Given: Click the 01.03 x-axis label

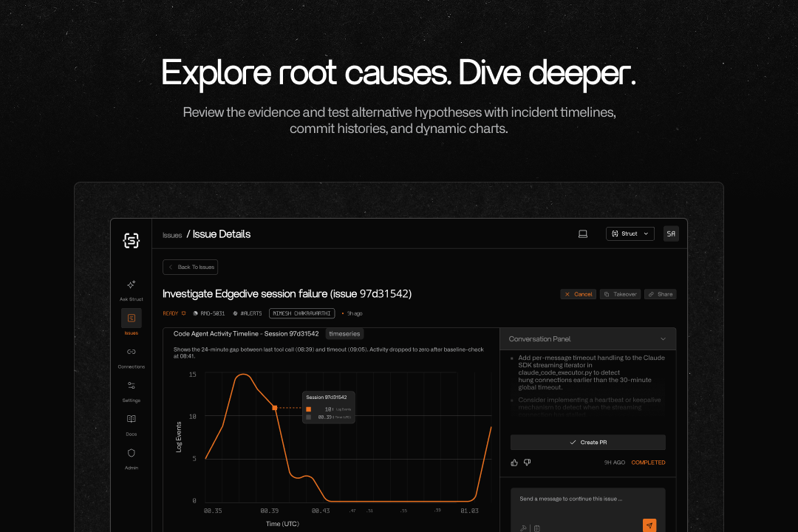Looking at the screenshot, I should pos(469,511).
